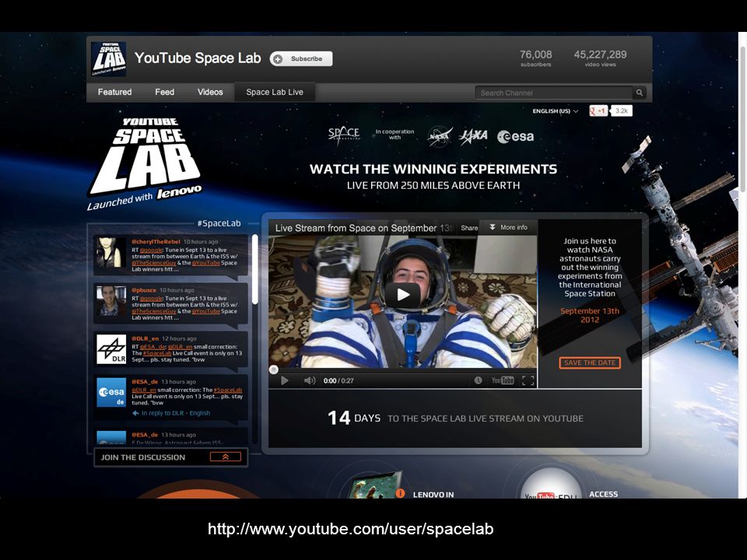This screenshot has width=747, height=560.
Task: Click the LENOVO IN section info icon
Action: [x=400, y=493]
